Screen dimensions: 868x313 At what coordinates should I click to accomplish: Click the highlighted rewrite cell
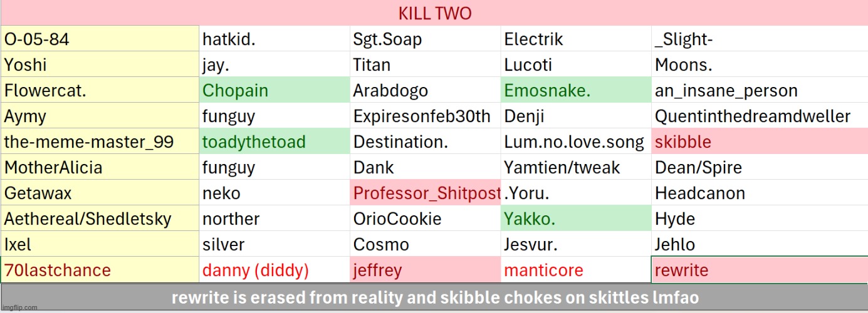(x=759, y=270)
